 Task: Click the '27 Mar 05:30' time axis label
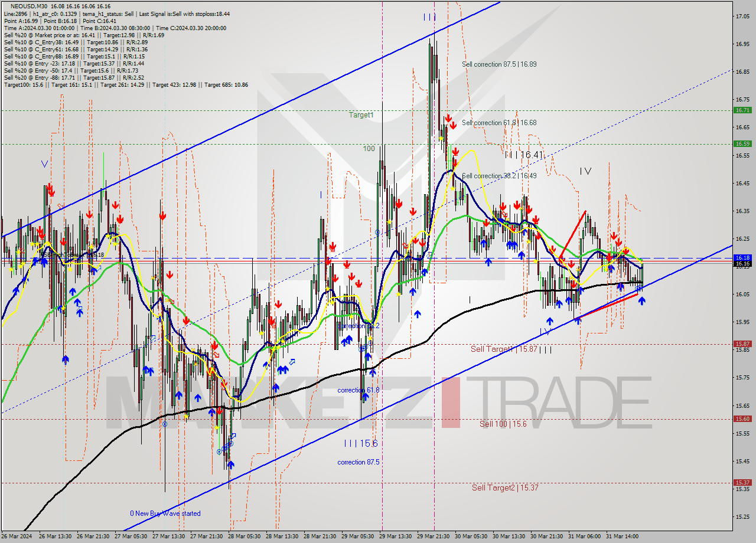[x=132, y=536]
